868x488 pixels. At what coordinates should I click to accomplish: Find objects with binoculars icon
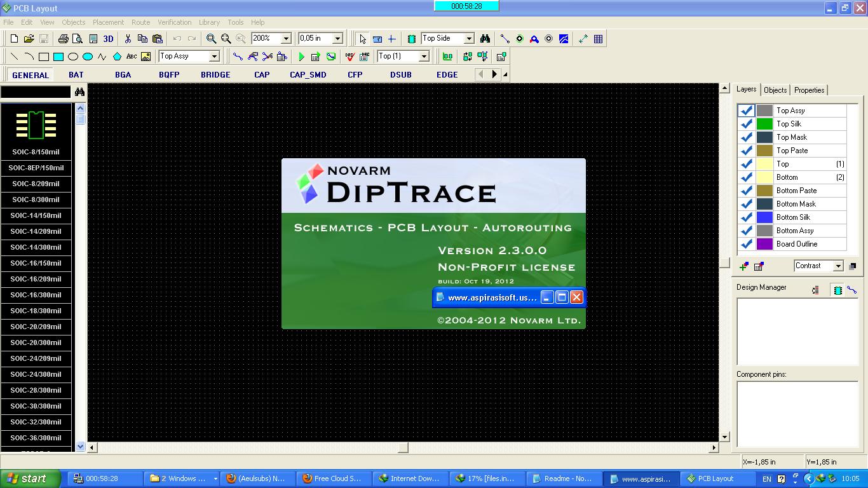tap(485, 39)
